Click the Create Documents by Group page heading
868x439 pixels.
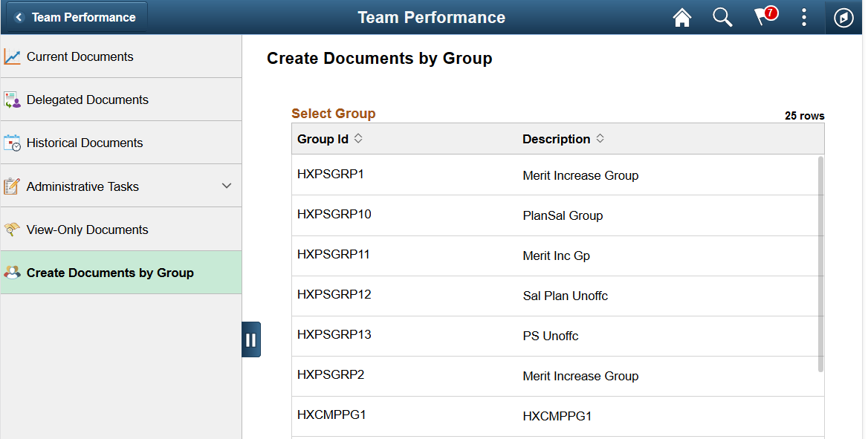tap(379, 59)
